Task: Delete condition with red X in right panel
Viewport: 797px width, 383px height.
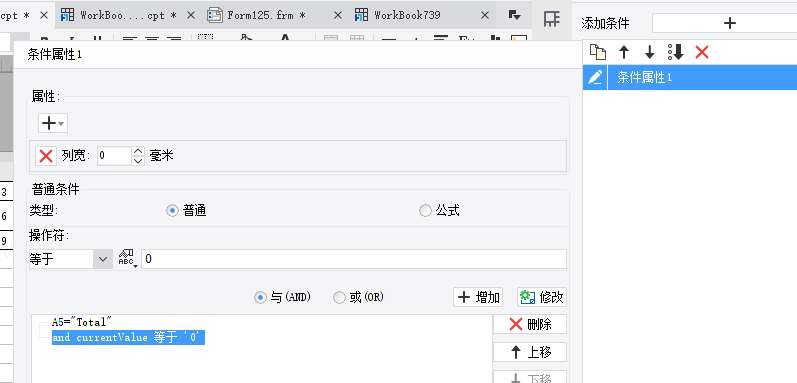Action: [x=702, y=52]
